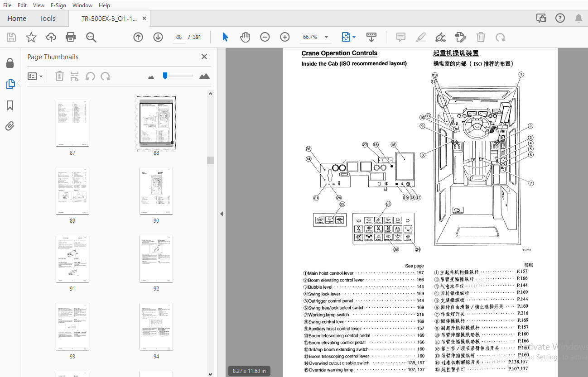Click the thumbnails panel scroll down arrow
Screen dimensions: 588x377
[x=210, y=373]
